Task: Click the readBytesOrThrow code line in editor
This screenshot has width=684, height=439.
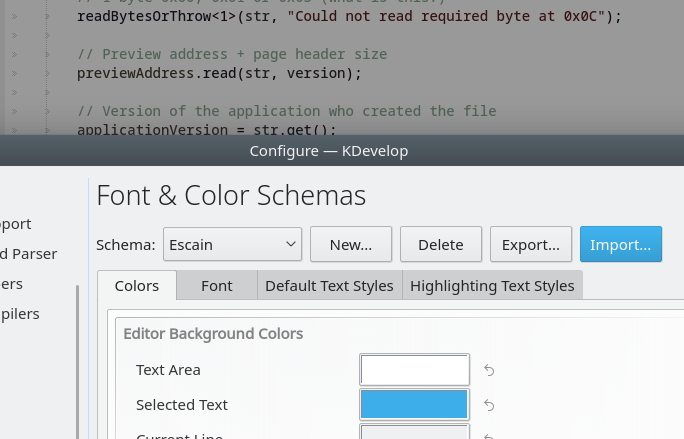Action: [349, 17]
